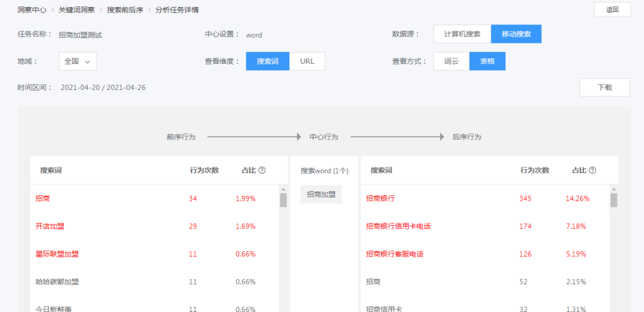Click the 中心行为 label
Image resolution: width=644 pixels, height=312 pixels.
click(324, 137)
